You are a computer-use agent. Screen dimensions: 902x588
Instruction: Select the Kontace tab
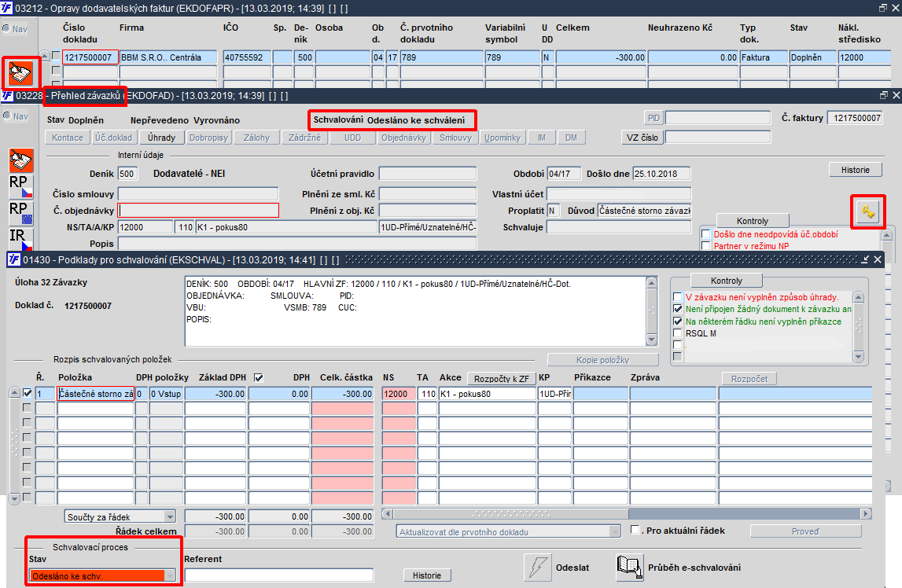pos(68,138)
